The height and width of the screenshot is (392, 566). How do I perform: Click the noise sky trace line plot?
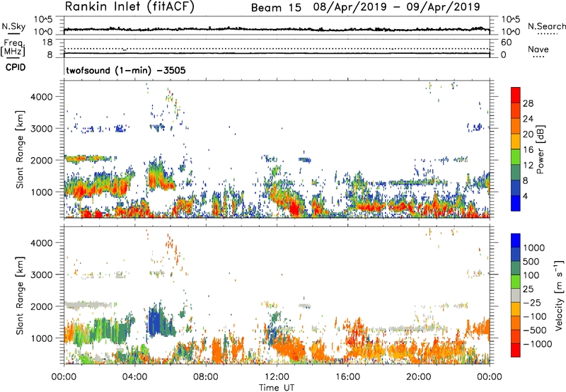(277, 29)
